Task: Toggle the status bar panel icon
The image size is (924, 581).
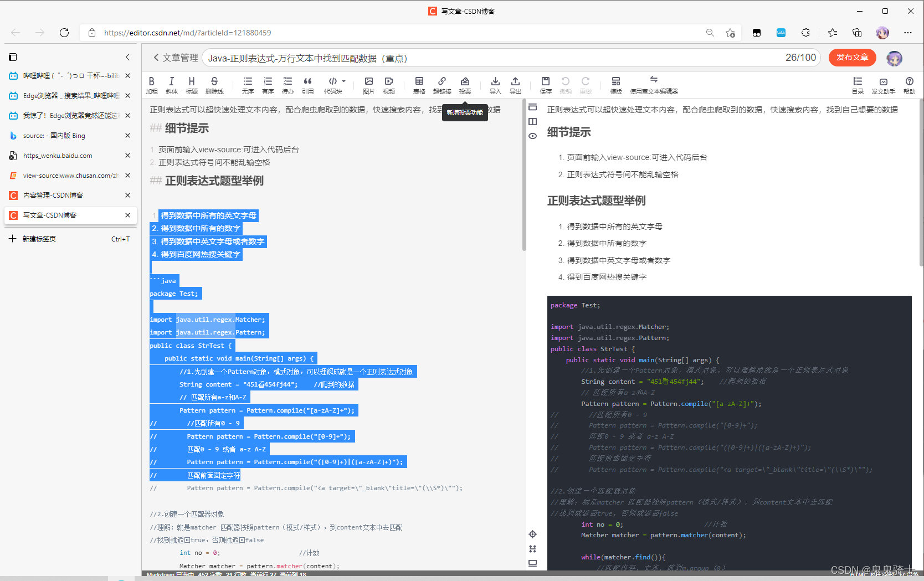Action: pos(532,563)
